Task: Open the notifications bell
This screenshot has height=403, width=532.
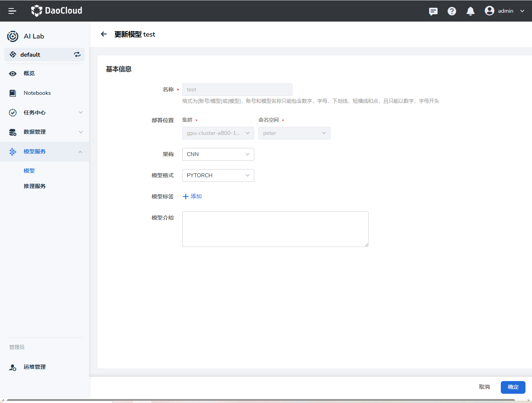Action: coord(470,11)
